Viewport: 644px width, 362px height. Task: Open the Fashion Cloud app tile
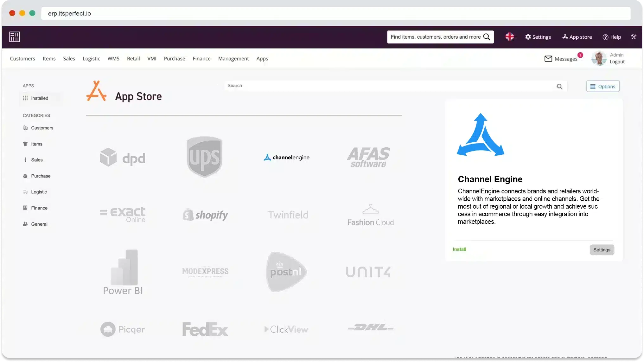coord(370,215)
